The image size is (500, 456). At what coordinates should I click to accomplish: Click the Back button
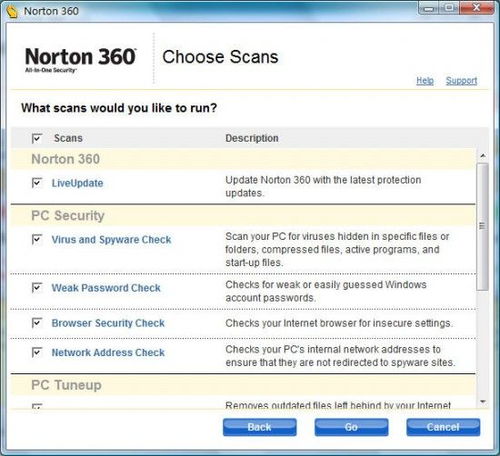pos(260,427)
